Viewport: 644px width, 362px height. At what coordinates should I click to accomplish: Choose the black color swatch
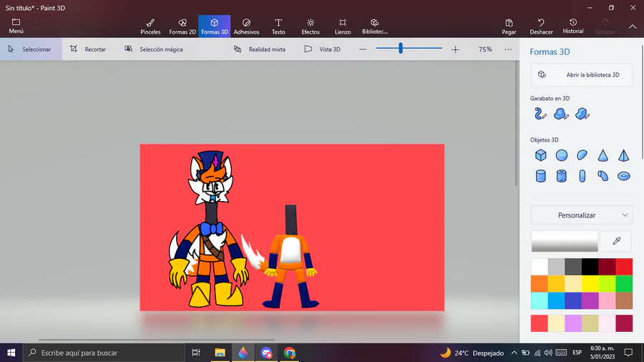point(590,267)
